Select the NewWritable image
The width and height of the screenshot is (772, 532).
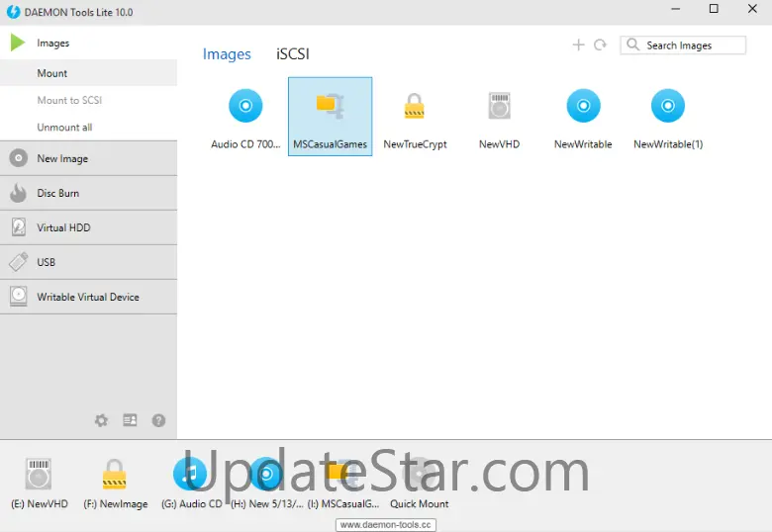tap(583, 118)
